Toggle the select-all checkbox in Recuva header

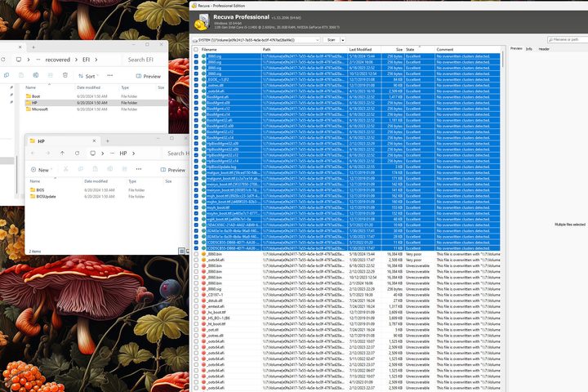tap(196, 50)
